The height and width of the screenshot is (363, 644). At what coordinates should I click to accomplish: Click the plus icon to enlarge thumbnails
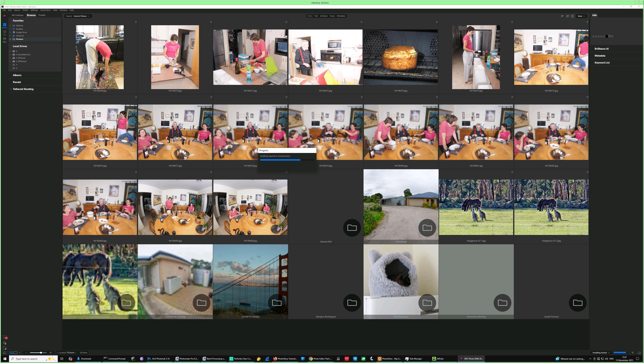51,353
